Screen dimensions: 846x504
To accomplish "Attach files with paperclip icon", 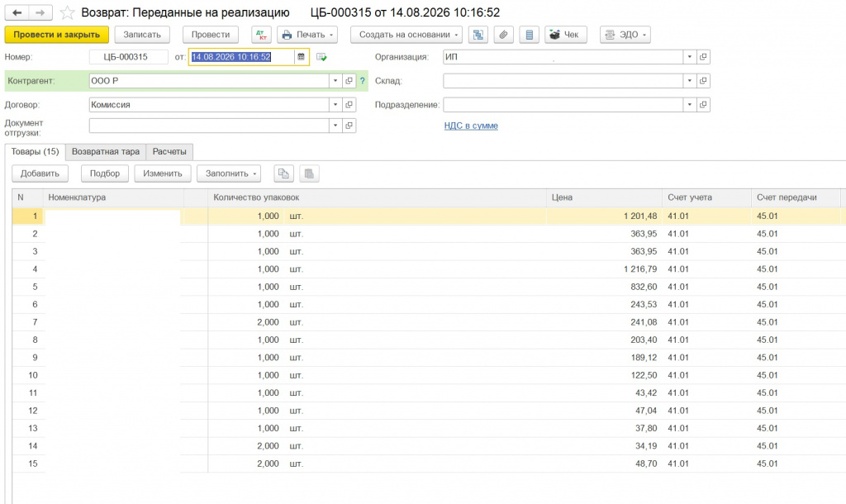I will coord(503,35).
